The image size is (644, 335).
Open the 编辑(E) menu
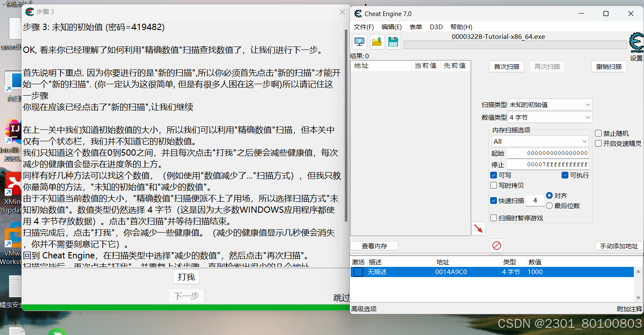(392, 27)
